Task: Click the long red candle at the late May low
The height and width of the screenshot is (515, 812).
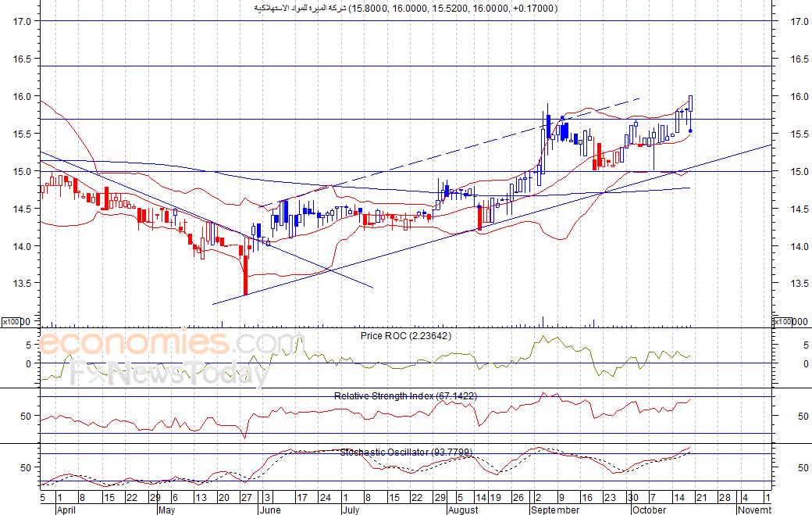Action: [x=245, y=274]
